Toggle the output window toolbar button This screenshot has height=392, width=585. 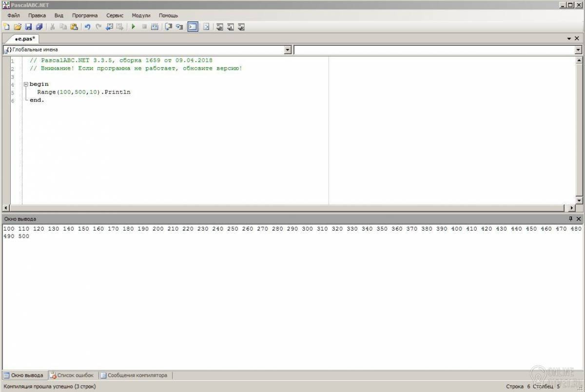[x=193, y=27]
